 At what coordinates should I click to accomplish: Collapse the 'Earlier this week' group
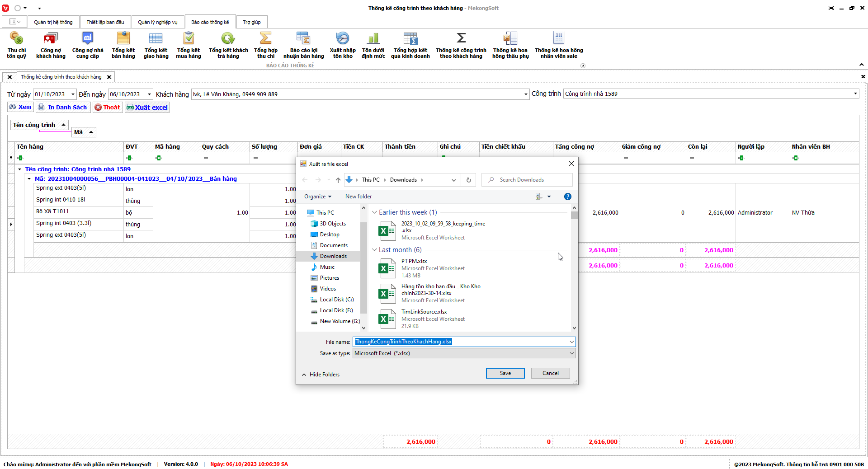click(374, 212)
